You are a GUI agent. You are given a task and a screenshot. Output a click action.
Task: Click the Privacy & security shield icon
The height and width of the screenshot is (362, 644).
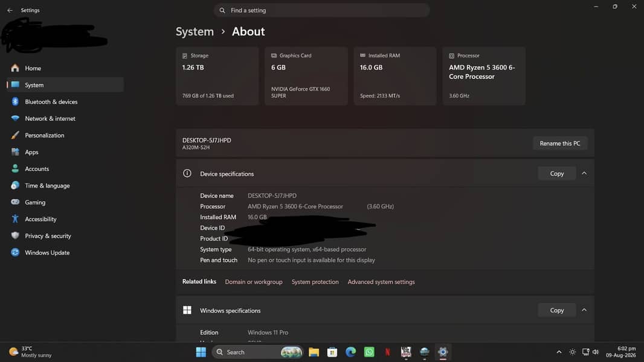coord(15,236)
